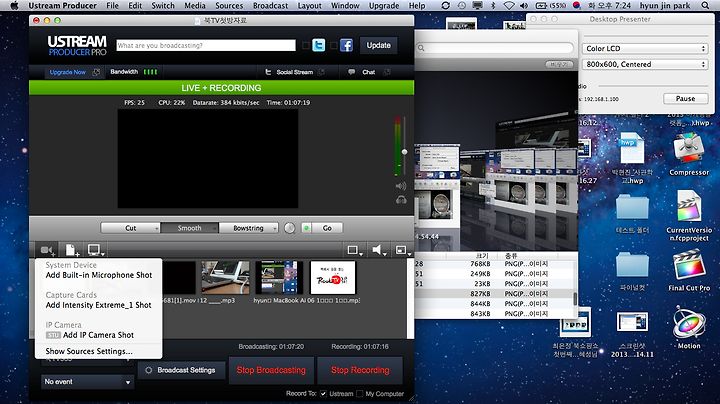The image size is (720, 404).
Task: Uncheck Record To Ustream checkbox
Action: click(x=323, y=394)
